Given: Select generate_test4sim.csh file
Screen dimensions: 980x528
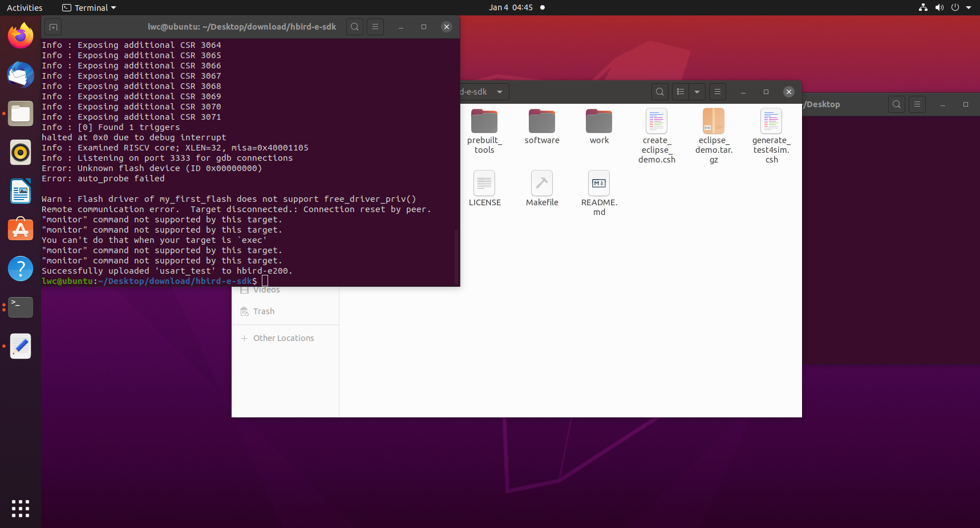Looking at the screenshot, I should (771, 136).
